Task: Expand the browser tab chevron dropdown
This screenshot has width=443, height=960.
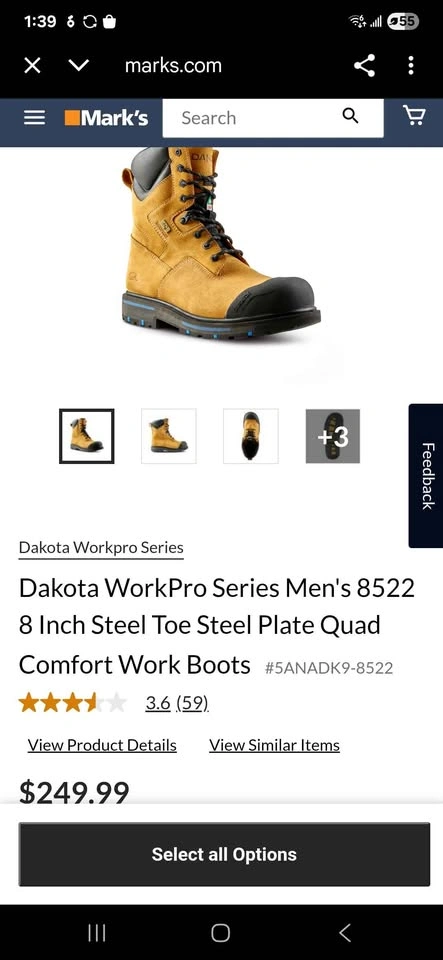Action: [x=78, y=66]
